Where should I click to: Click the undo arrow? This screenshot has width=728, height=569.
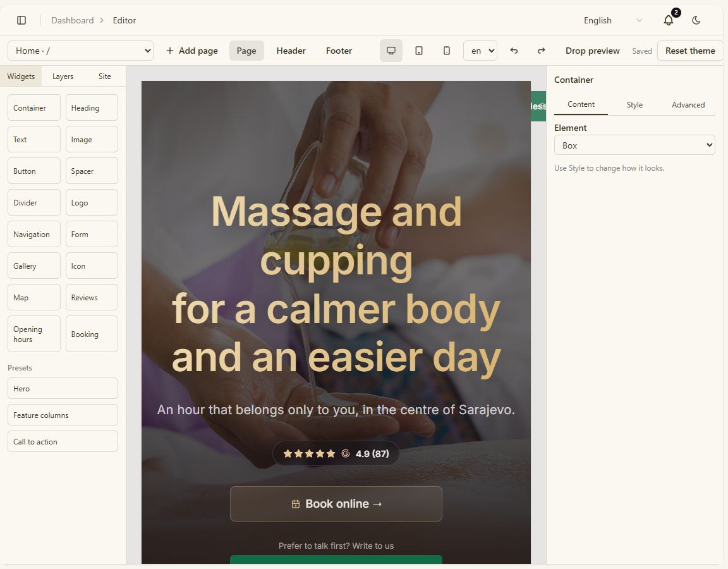pyautogui.click(x=514, y=51)
